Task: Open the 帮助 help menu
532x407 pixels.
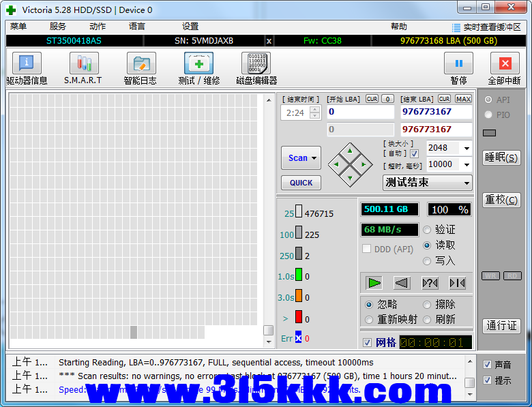Action: point(399,27)
